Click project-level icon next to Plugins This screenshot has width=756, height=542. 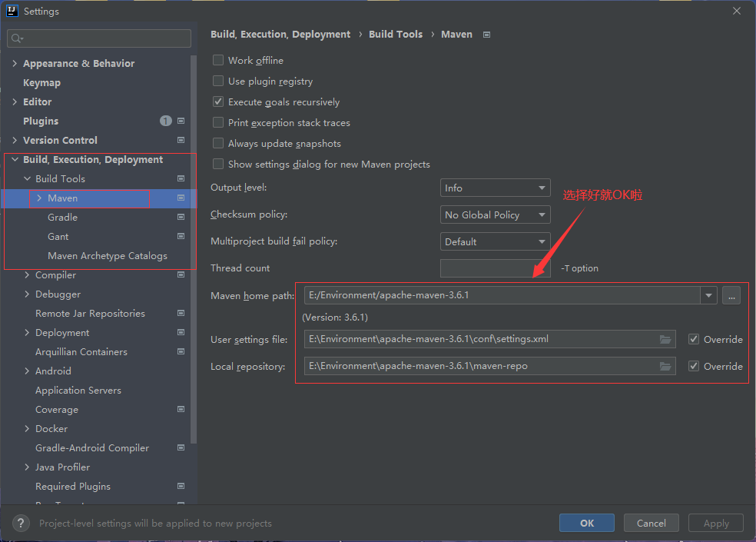point(181,121)
